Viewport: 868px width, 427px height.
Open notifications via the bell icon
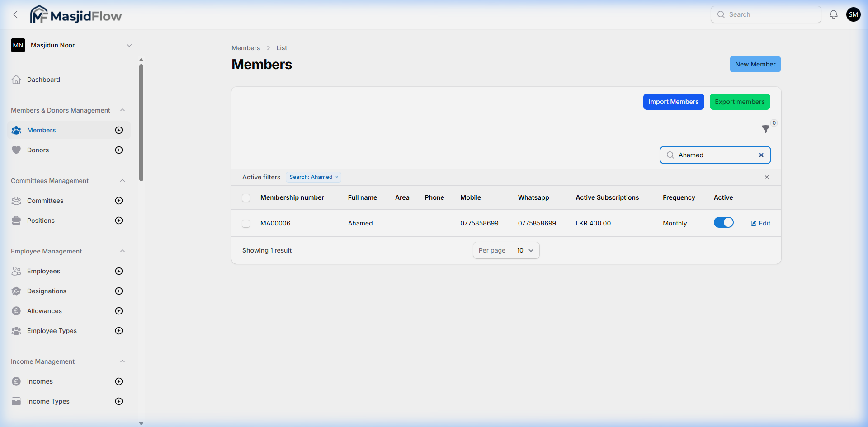pos(833,14)
